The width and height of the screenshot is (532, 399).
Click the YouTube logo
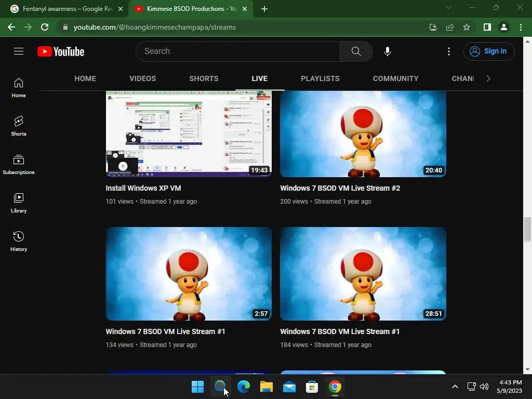61,51
